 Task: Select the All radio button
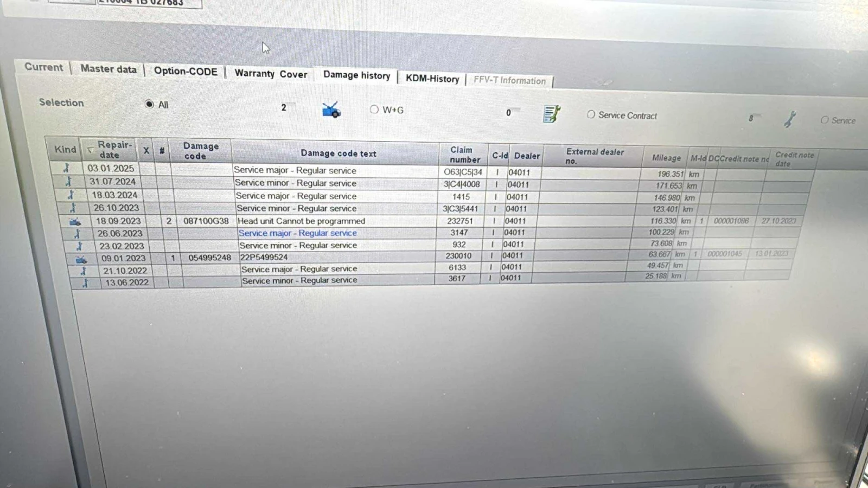click(149, 104)
